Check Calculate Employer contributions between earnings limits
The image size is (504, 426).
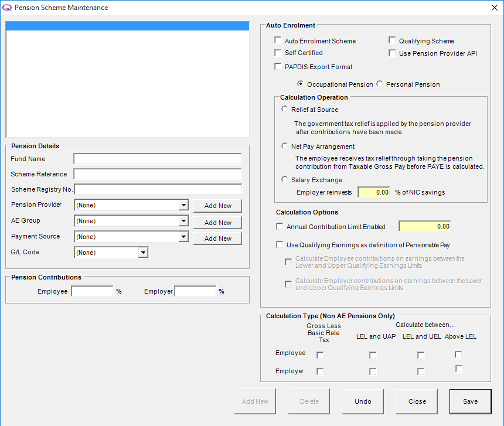click(x=288, y=284)
